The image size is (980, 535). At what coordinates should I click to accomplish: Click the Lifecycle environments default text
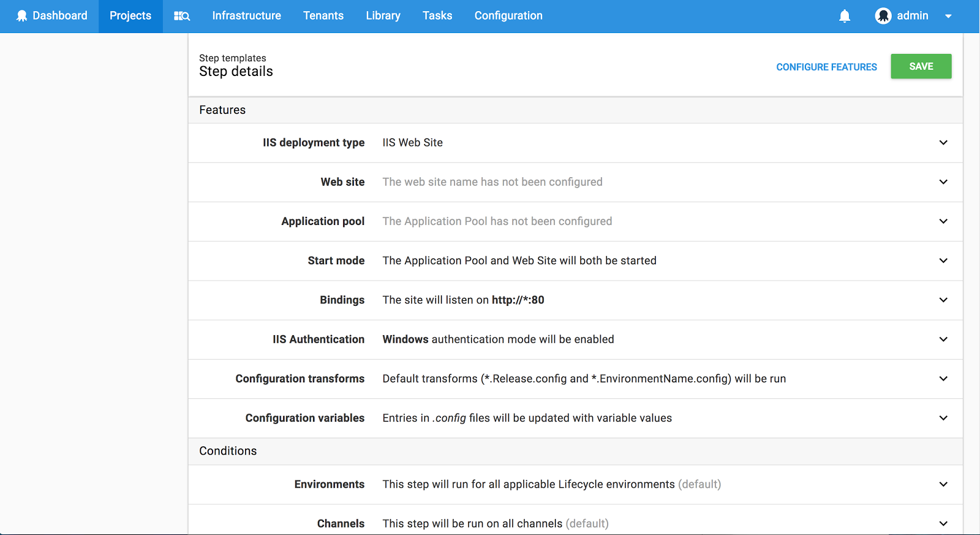[x=552, y=484]
